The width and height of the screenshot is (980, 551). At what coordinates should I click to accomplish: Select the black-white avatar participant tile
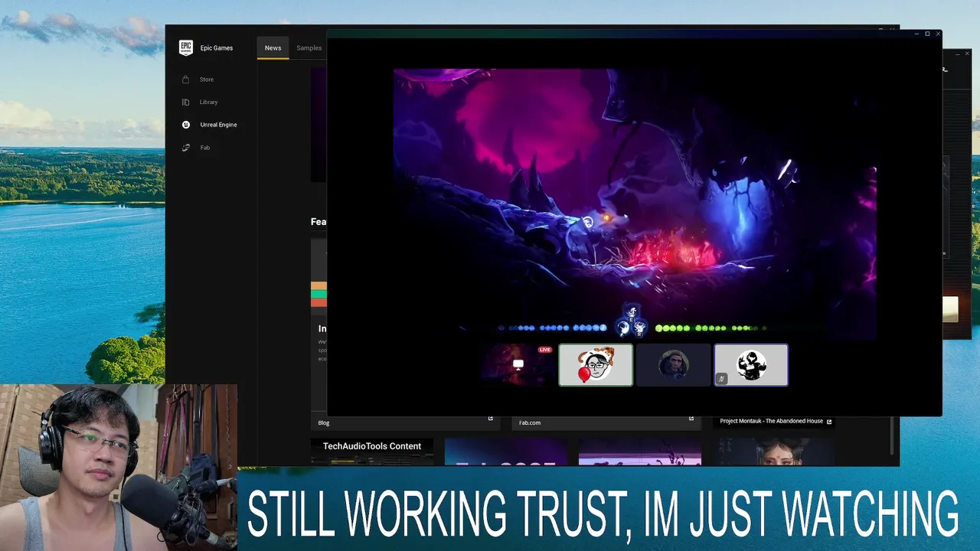coord(751,364)
